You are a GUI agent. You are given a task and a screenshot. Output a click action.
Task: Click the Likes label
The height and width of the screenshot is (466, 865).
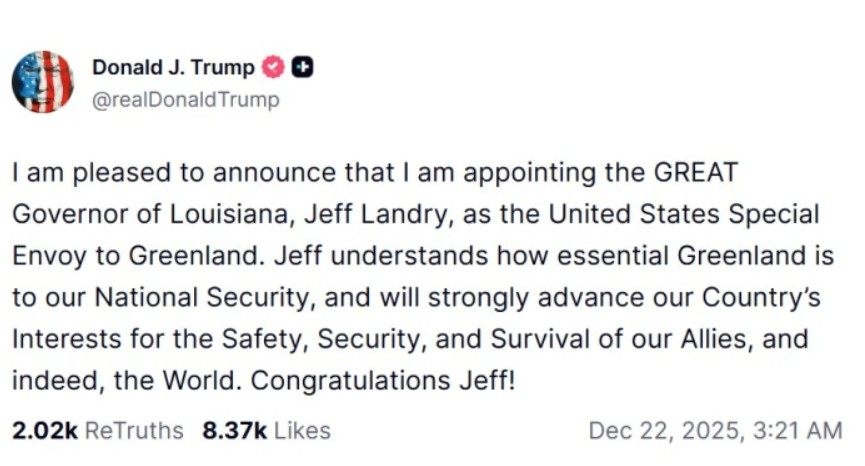tap(301, 430)
